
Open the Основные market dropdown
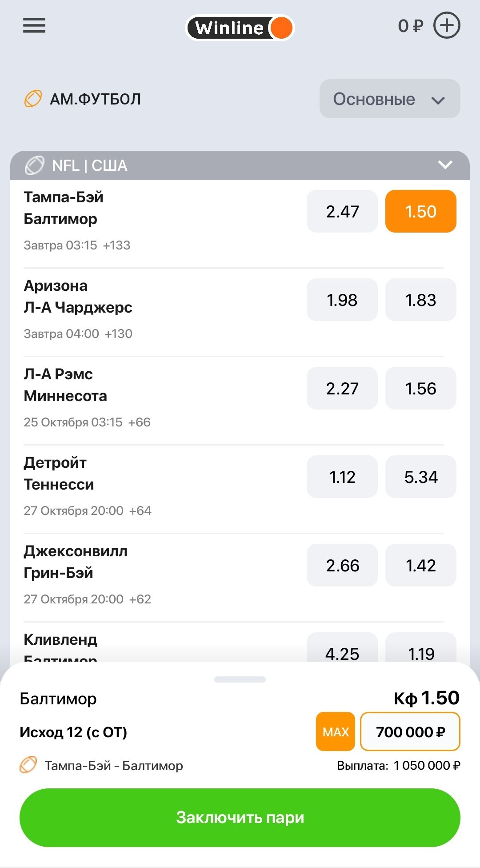389,99
